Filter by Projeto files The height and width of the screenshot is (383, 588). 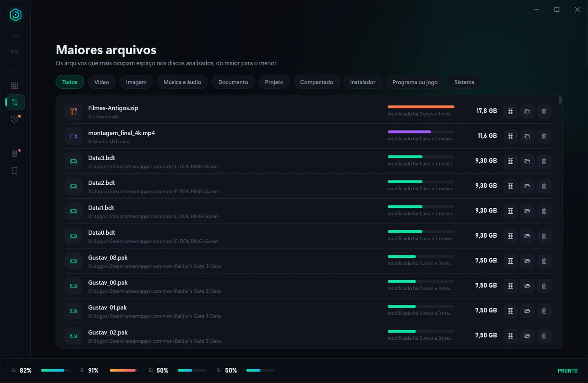(x=274, y=82)
